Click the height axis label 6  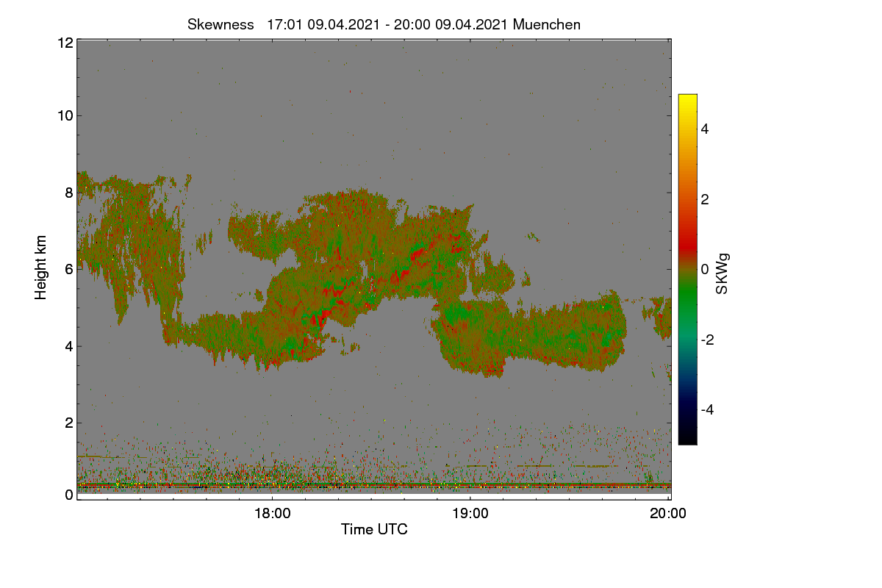click(x=68, y=269)
